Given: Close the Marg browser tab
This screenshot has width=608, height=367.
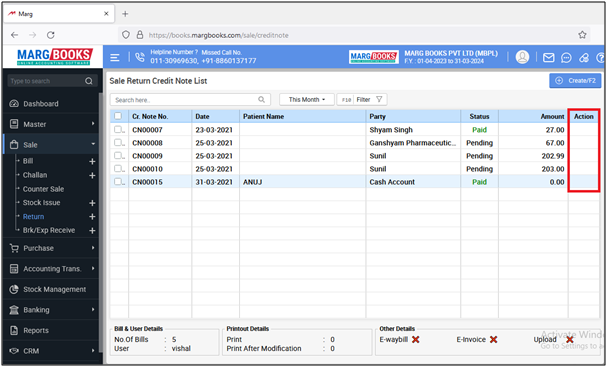Looking at the screenshot, I should [x=106, y=14].
